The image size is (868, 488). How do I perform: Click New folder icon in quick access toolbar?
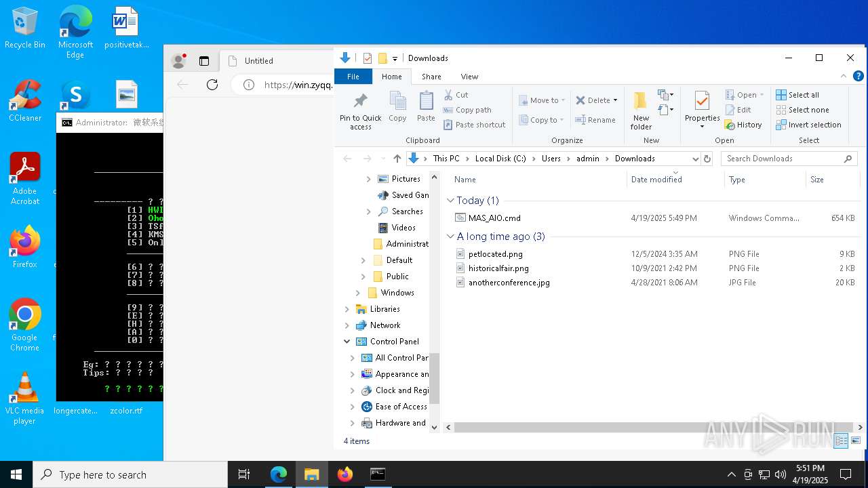click(382, 58)
